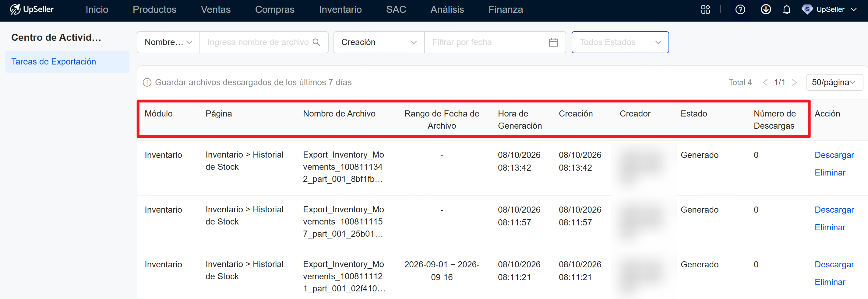Image resolution: width=868 pixels, height=299 pixels.
Task: Download the 08:11:21 export file
Action: click(x=834, y=265)
